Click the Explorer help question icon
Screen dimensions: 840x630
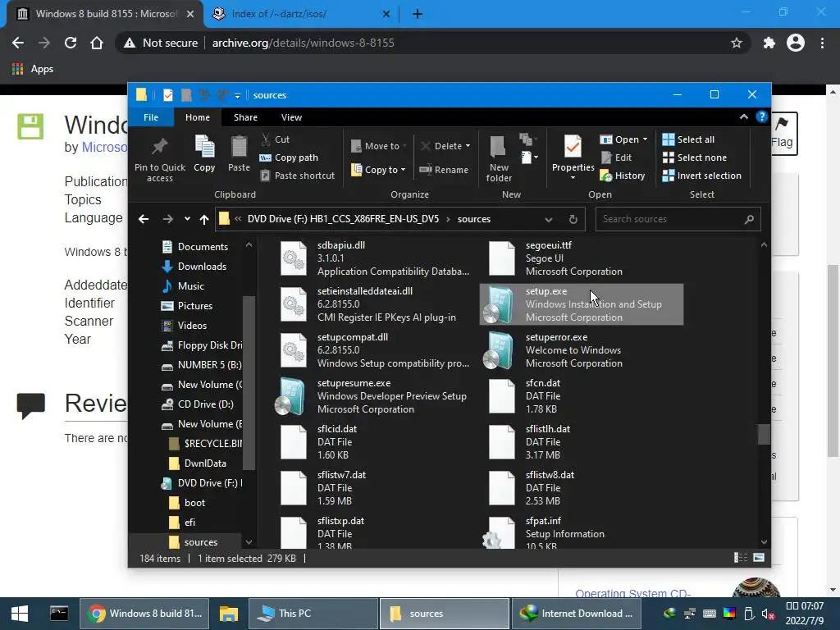(762, 116)
